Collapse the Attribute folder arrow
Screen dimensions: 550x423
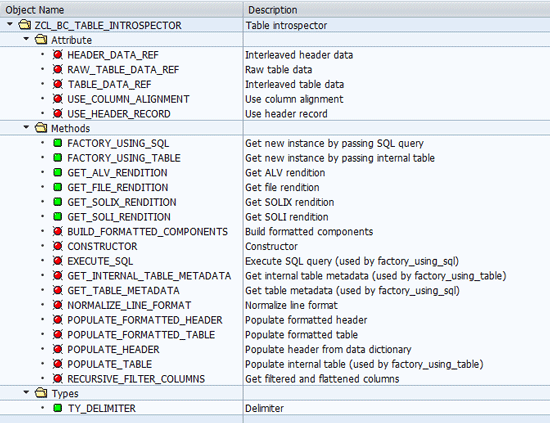26,39
